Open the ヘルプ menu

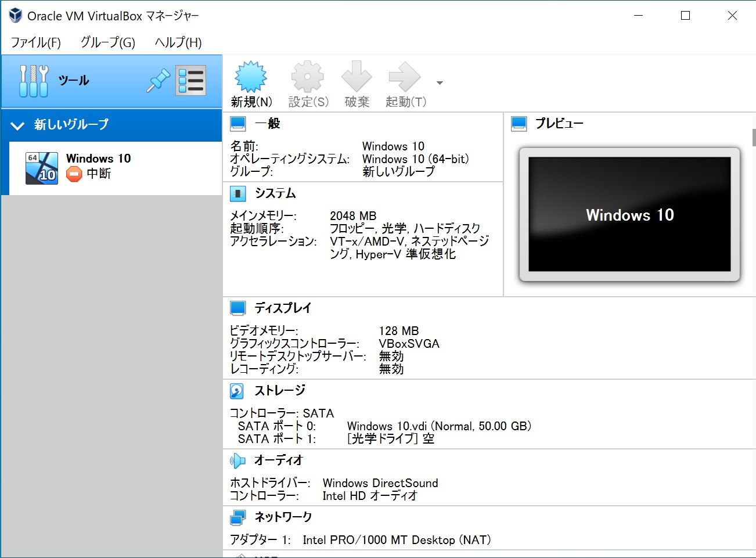pos(177,42)
